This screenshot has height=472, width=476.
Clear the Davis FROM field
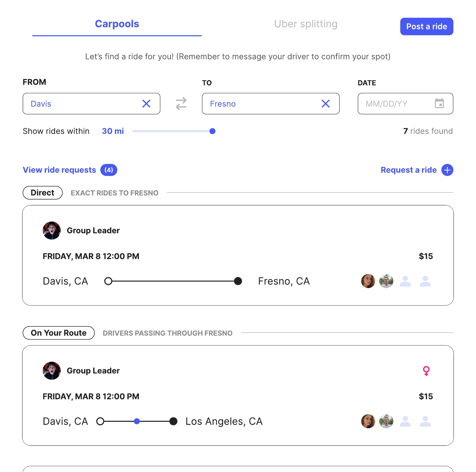(x=146, y=104)
